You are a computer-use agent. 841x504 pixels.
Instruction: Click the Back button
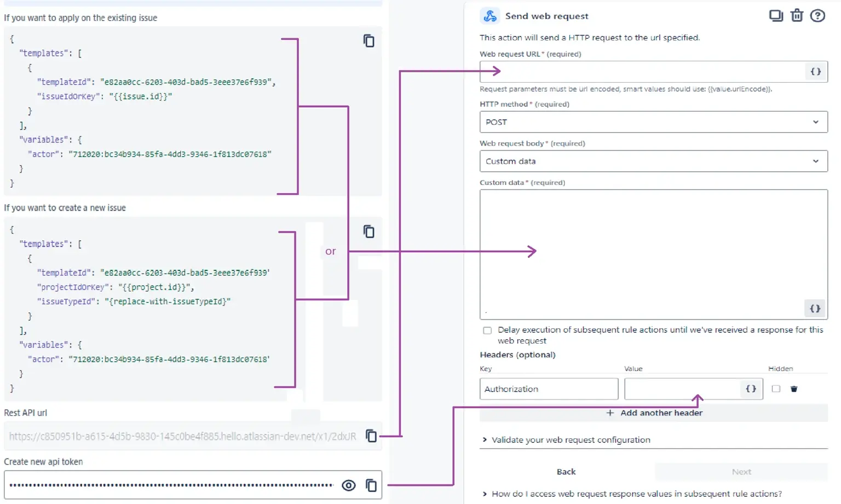click(566, 471)
